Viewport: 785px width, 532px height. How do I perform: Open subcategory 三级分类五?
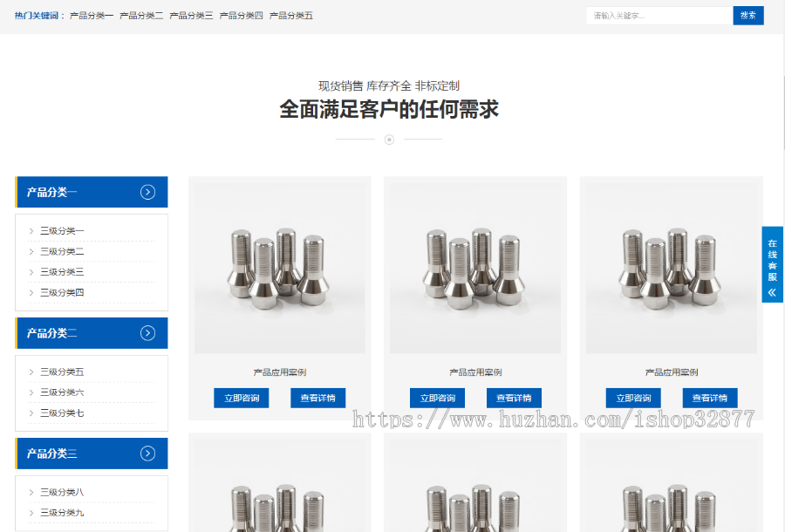tap(62, 372)
